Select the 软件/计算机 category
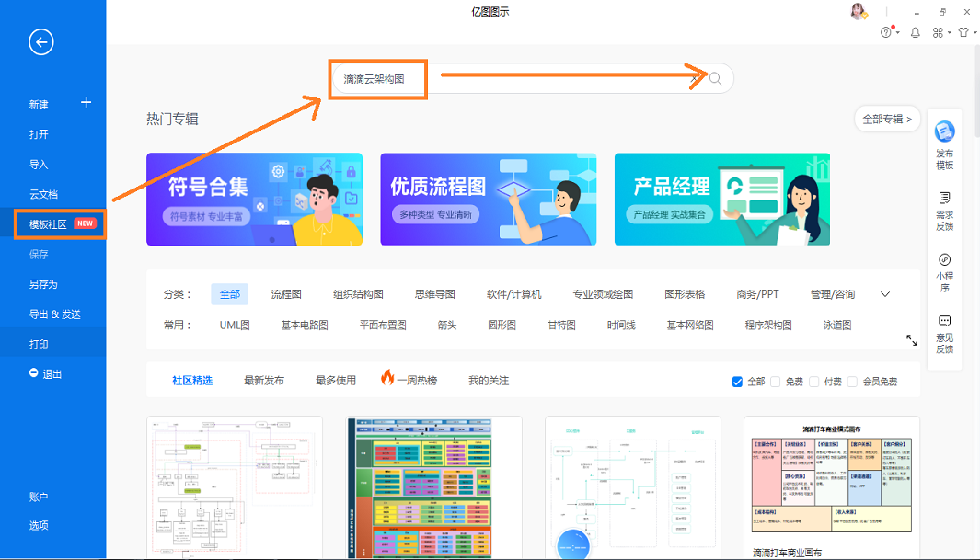The height and width of the screenshot is (560, 980). point(514,294)
